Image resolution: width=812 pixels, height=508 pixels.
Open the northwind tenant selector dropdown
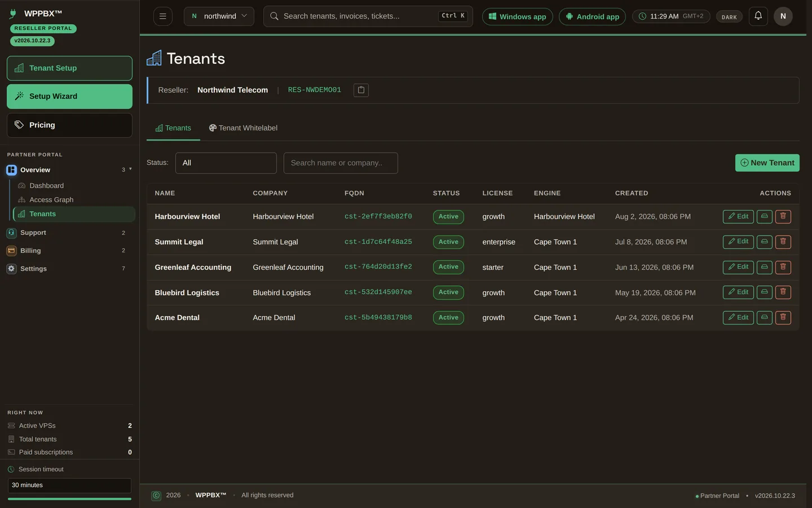(x=219, y=16)
